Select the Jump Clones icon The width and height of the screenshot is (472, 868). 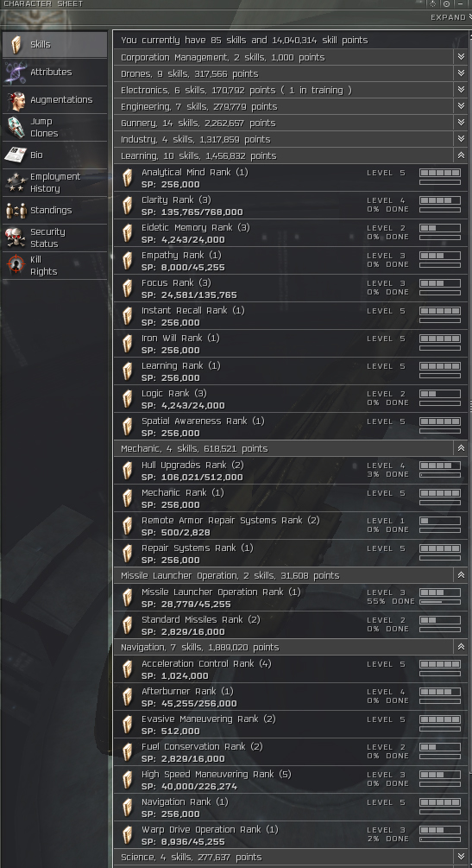coord(16,127)
